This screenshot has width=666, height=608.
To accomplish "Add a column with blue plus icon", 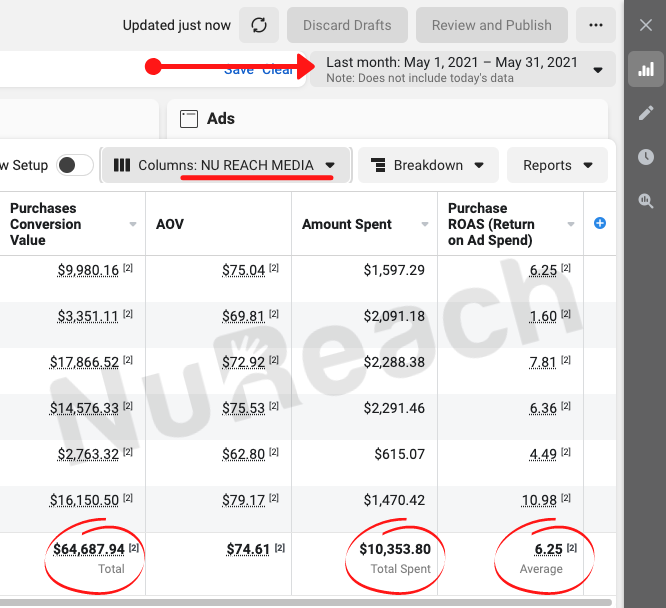I will tap(600, 223).
